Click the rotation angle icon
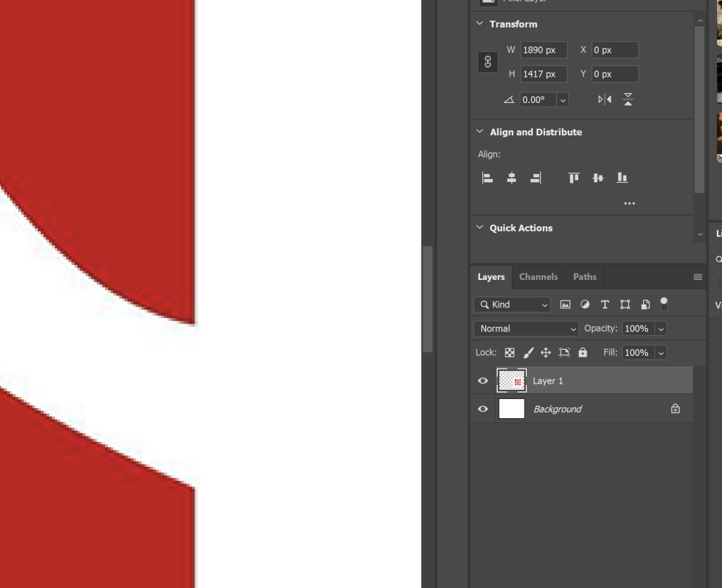The height and width of the screenshot is (588, 722). [509, 99]
